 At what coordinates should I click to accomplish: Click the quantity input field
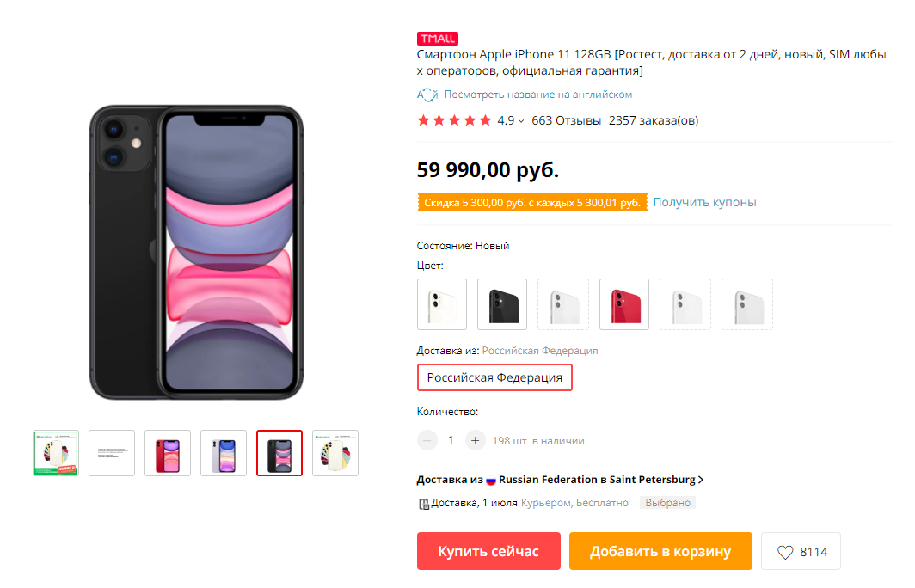pos(451,441)
